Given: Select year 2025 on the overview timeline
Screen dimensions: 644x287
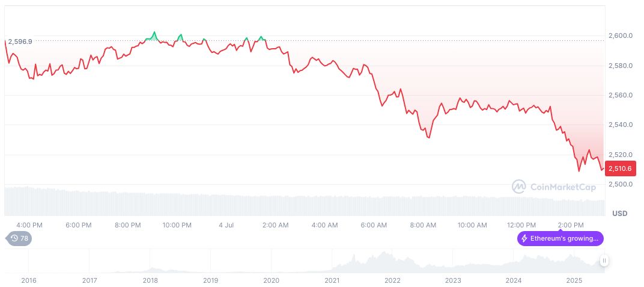Looking at the screenshot, I should coord(575,280).
